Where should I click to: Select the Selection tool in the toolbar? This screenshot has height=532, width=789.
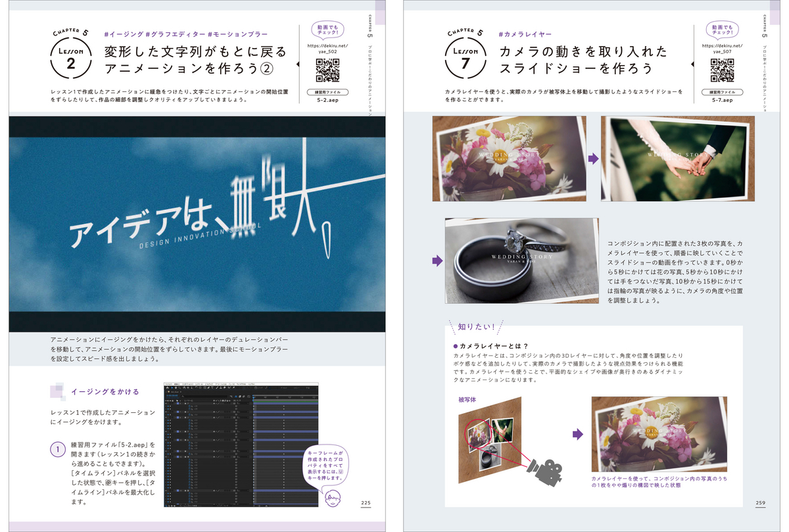pos(172,387)
